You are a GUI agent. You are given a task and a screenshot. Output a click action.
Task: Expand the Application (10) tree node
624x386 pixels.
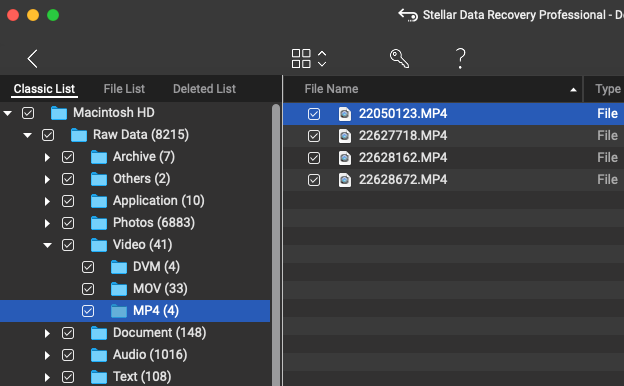point(47,201)
